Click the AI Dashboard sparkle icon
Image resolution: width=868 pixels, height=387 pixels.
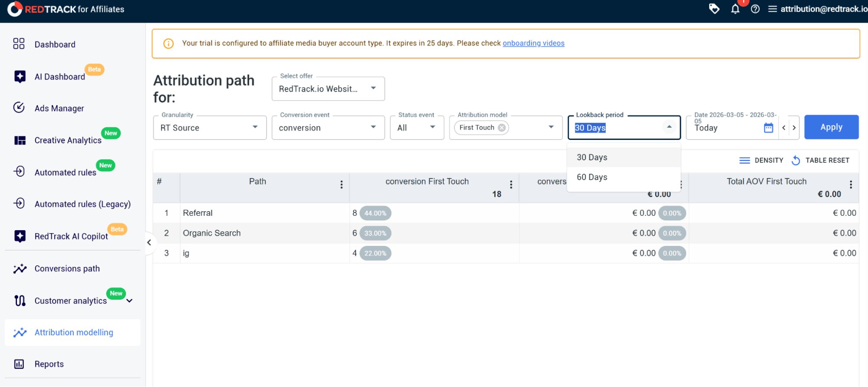tap(20, 76)
